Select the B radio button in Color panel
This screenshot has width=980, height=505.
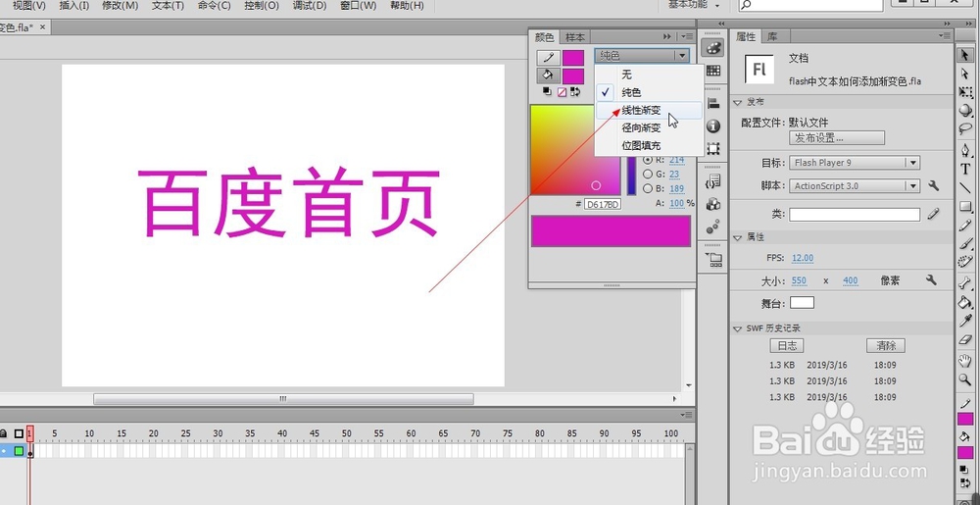tap(648, 188)
